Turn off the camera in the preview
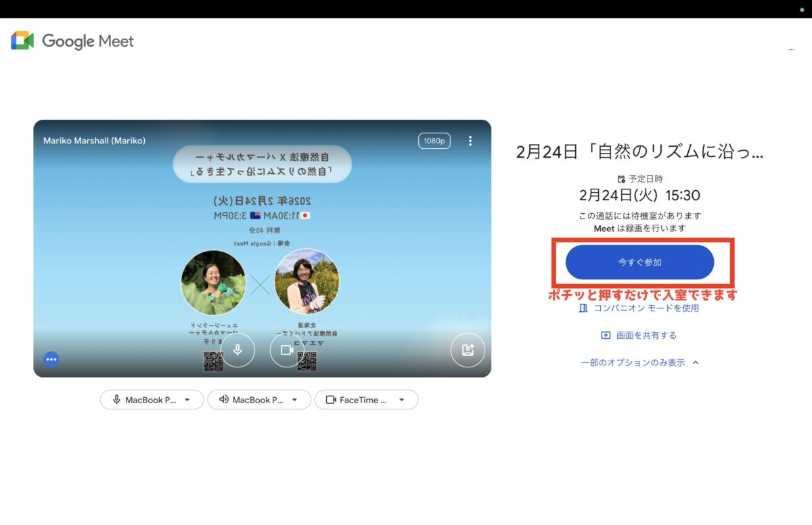The height and width of the screenshot is (525, 812). tap(287, 350)
